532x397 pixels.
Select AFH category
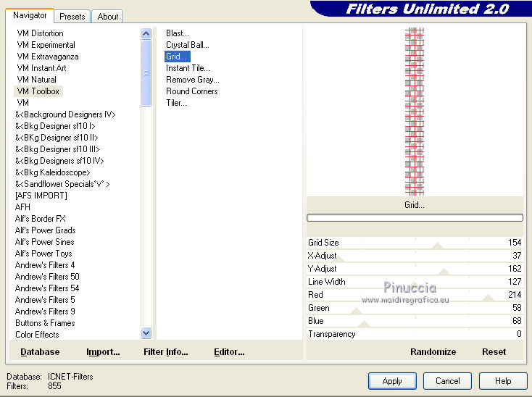(x=22, y=206)
